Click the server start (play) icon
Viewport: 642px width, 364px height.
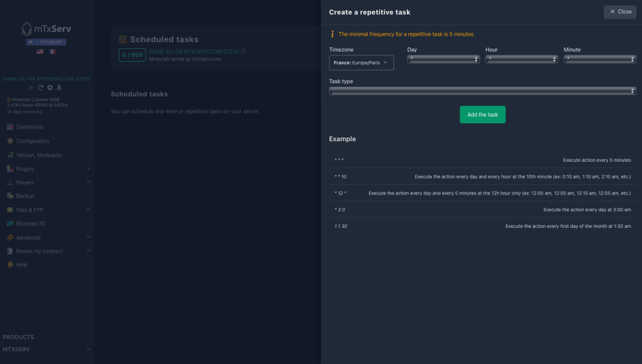(31, 87)
